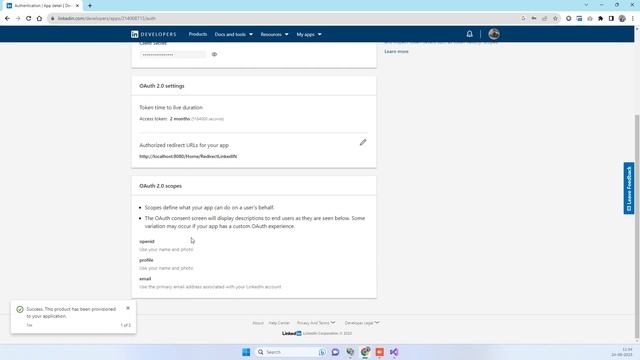
Task: Open Visual Studio from taskbar
Action: 394,352
